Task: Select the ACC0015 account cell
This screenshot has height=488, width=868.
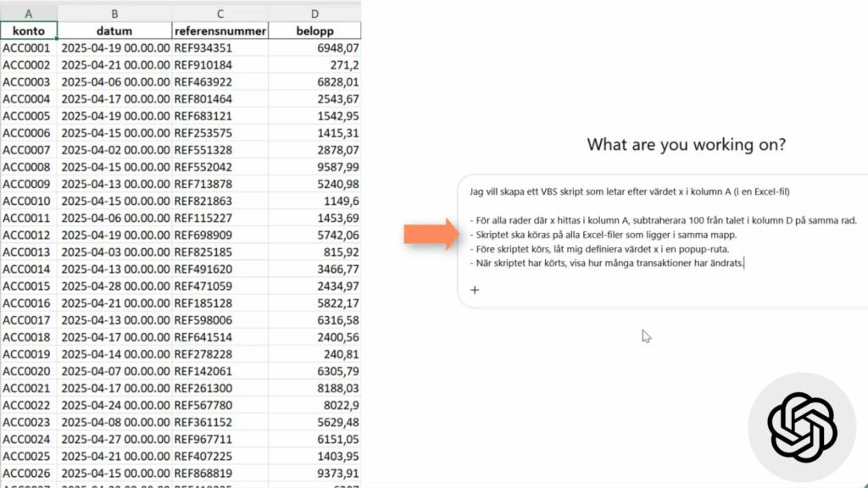Action: [29, 286]
